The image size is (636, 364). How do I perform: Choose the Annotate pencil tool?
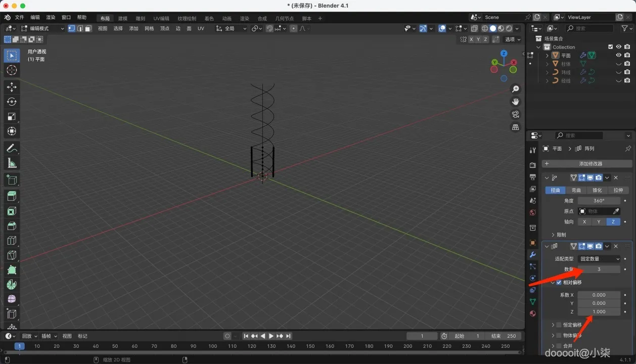[x=12, y=148]
